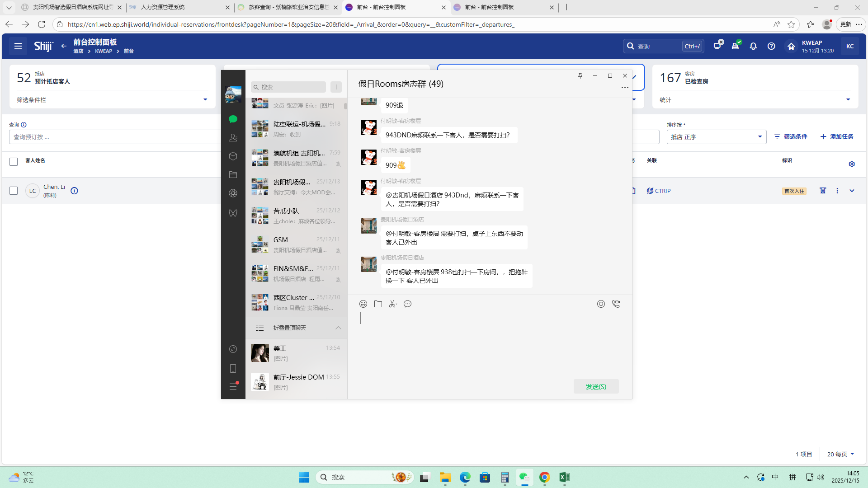
Task: Open the file send folder icon
Action: (x=378, y=304)
